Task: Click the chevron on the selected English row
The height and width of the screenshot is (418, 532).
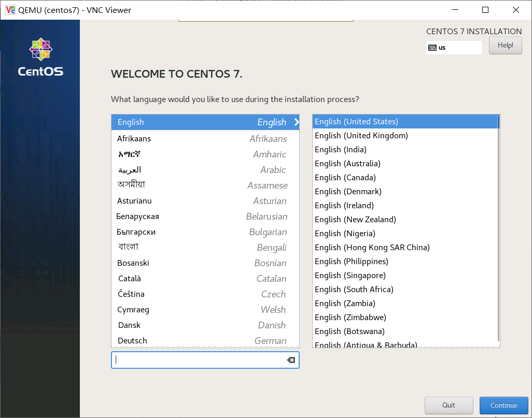Action: [297, 122]
